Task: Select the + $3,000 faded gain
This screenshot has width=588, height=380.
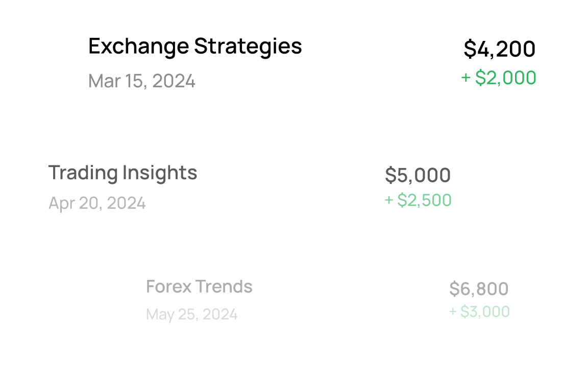Action: pyautogui.click(x=479, y=312)
